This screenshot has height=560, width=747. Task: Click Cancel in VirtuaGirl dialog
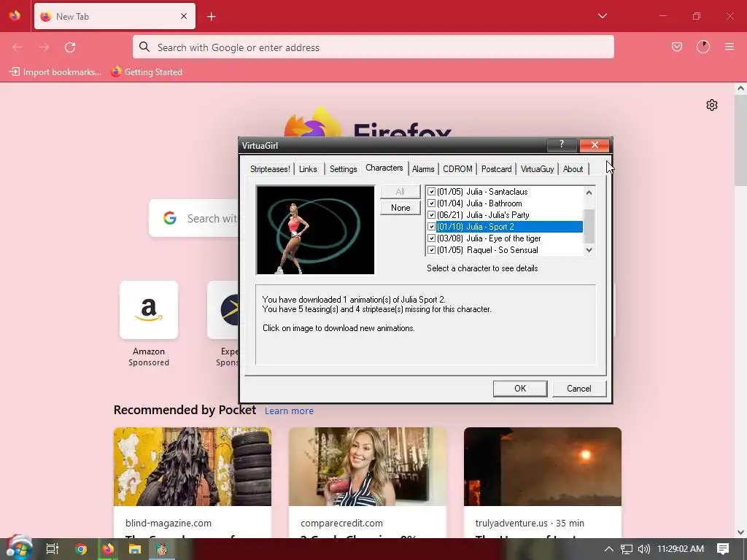tap(578, 389)
